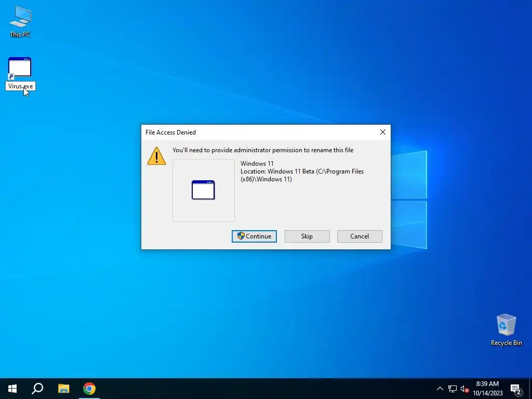
Task: Cancel the File Access Denied dialog
Action: [360, 236]
